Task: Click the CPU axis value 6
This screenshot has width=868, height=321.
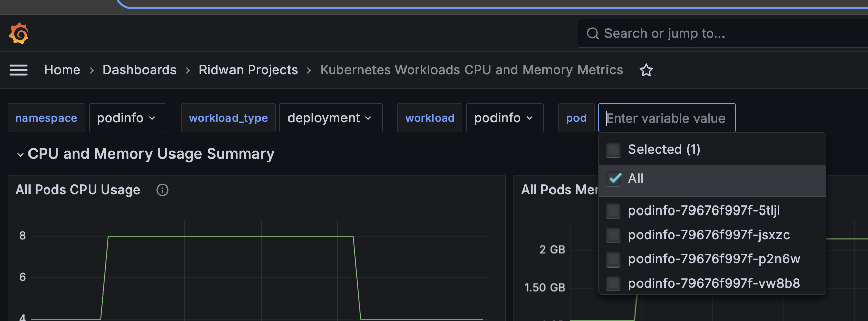Action: (x=23, y=277)
